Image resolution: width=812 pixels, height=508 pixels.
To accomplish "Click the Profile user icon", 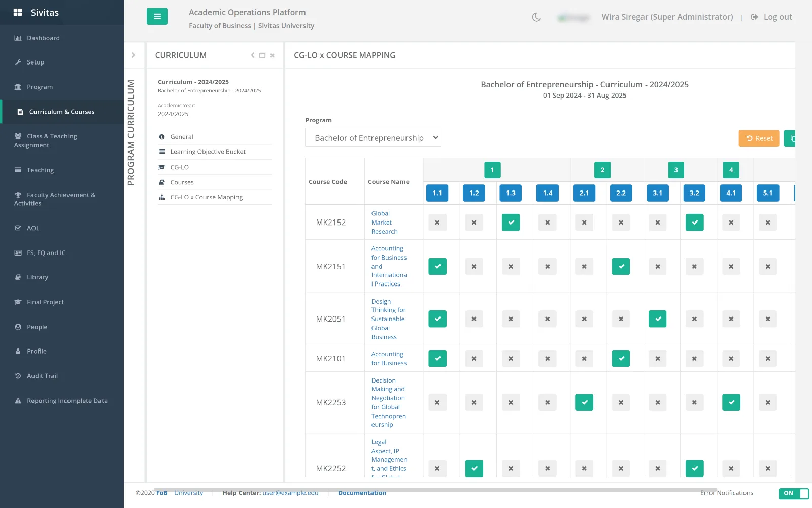I will tap(18, 352).
